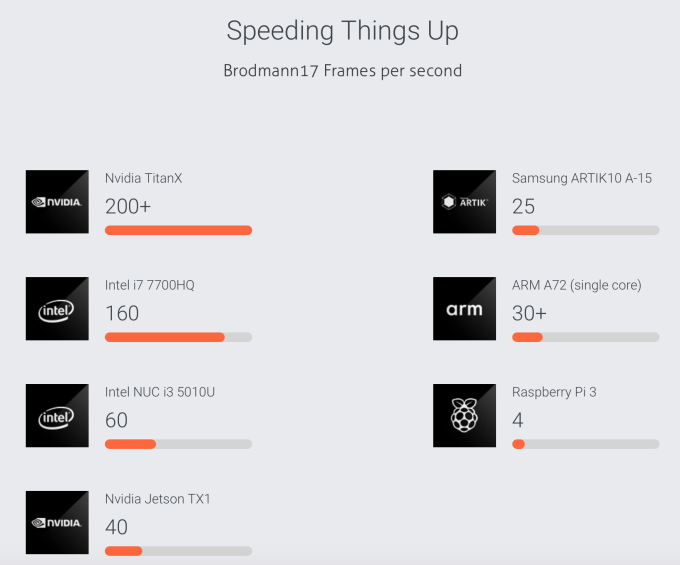Screen dimensions: 680x565
Task: Click the Raspberry Pi logo icon
Action: 464,416
